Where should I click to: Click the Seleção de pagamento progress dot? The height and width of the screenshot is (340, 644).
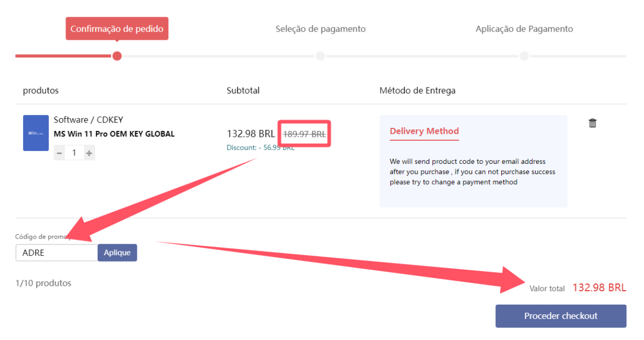pyautogui.click(x=320, y=55)
